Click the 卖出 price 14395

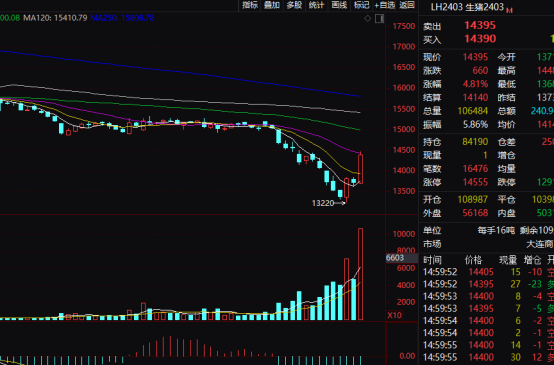pos(480,25)
